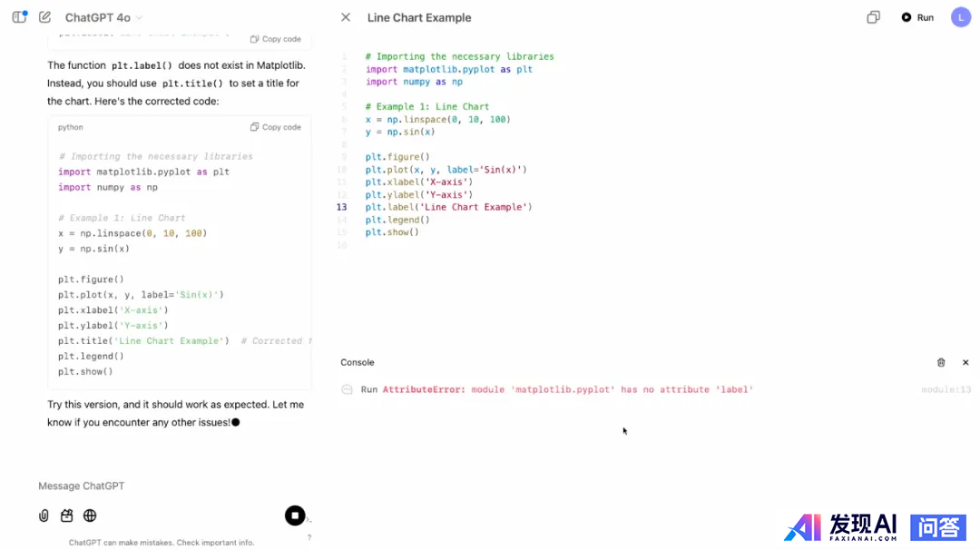
Task: Click the 'python' language label in chat
Action: point(70,127)
